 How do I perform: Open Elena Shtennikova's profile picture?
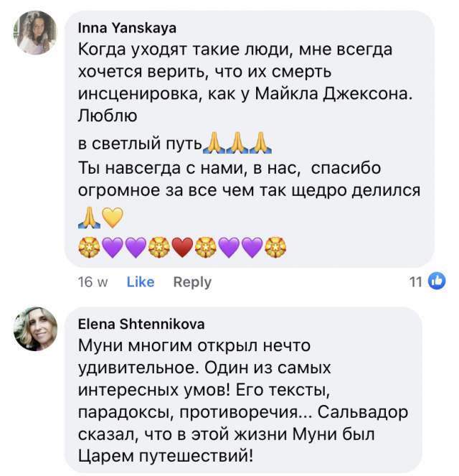36,330
